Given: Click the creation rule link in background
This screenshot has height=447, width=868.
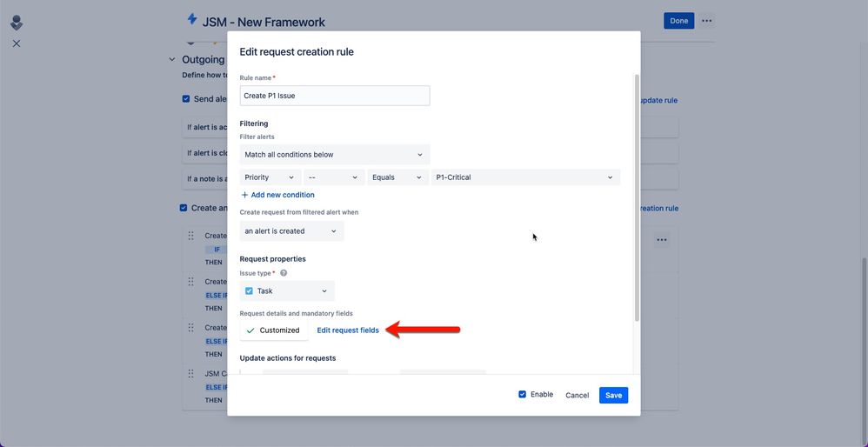Looking at the screenshot, I should pos(660,208).
